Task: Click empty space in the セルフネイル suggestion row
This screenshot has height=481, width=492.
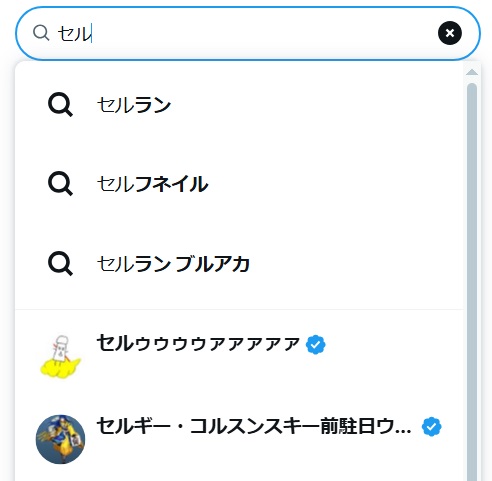Action: [x=333, y=184]
